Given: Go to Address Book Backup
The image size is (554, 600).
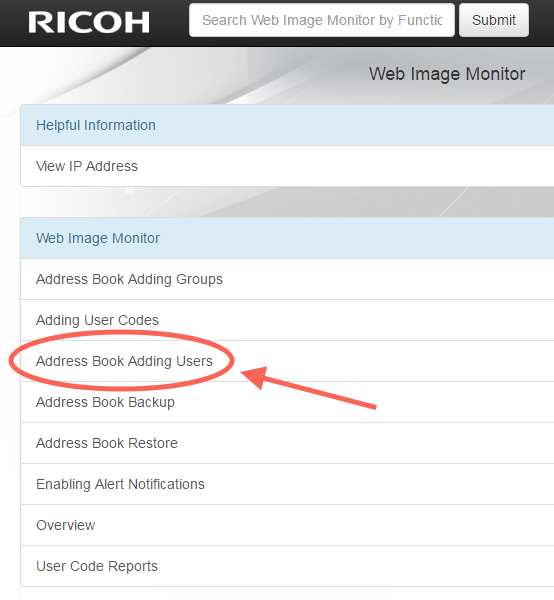Looking at the screenshot, I should [287, 402].
